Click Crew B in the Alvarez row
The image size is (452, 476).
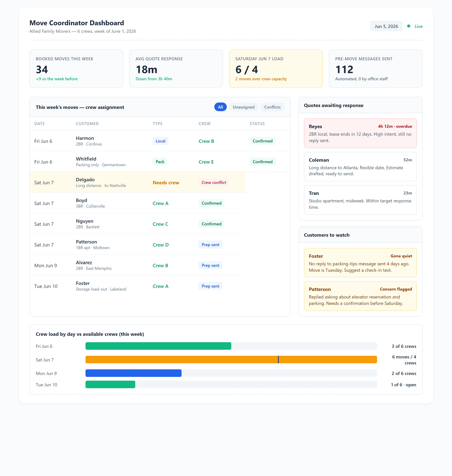tap(160, 266)
